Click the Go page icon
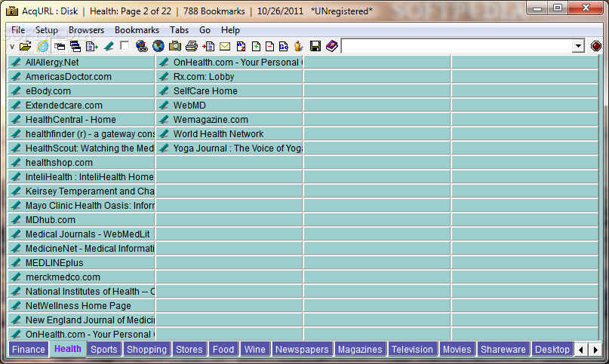609x364 pixels. [x=284, y=46]
